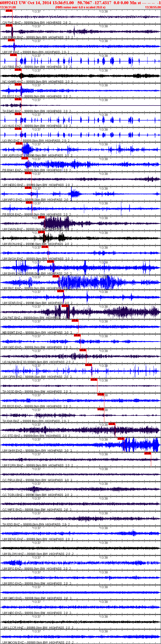Click the NC.KHMB.HHZ station label
This screenshot has height=644, width=161.
(x=13, y=82)
